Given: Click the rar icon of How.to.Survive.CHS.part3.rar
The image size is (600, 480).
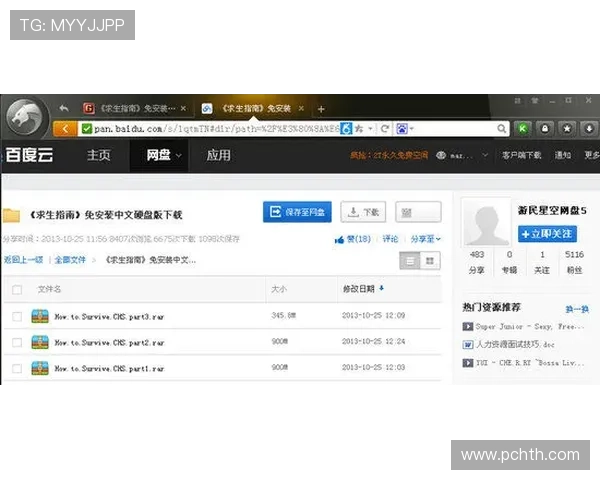Looking at the screenshot, I should point(40,316).
